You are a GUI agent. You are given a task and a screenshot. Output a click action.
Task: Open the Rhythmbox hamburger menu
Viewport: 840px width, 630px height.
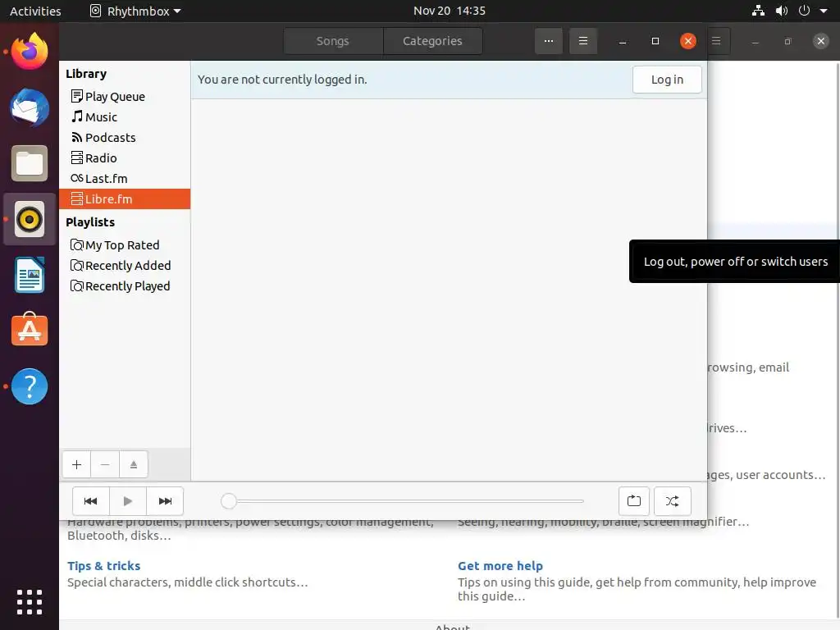pos(583,41)
